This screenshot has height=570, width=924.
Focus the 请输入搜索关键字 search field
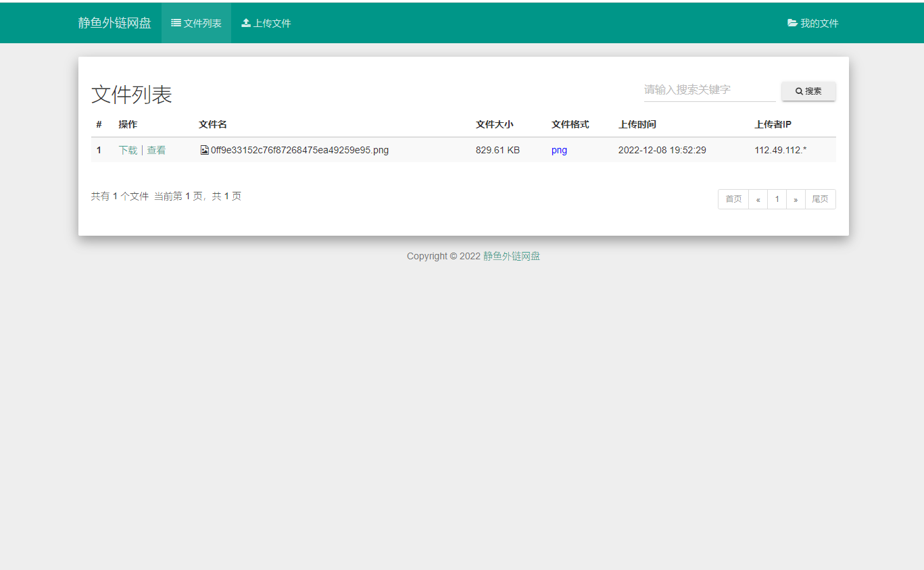[x=709, y=90]
